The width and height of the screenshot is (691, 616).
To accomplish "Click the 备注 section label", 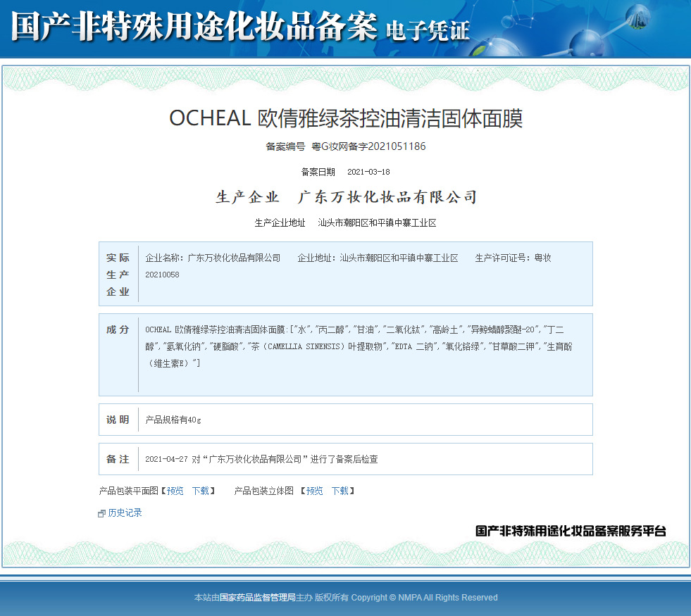I will pyautogui.click(x=118, y=459).
